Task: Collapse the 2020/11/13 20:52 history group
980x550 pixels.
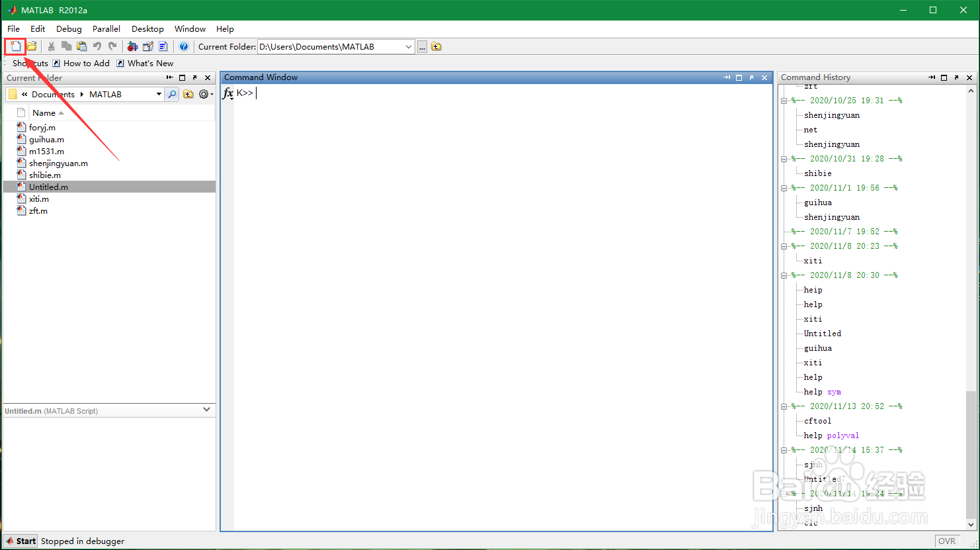Action: coord(784,406)
